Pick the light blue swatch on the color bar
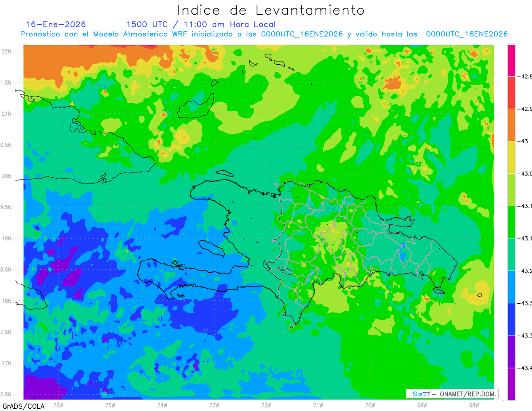This screenshot has width=532, height=411. 511,287
